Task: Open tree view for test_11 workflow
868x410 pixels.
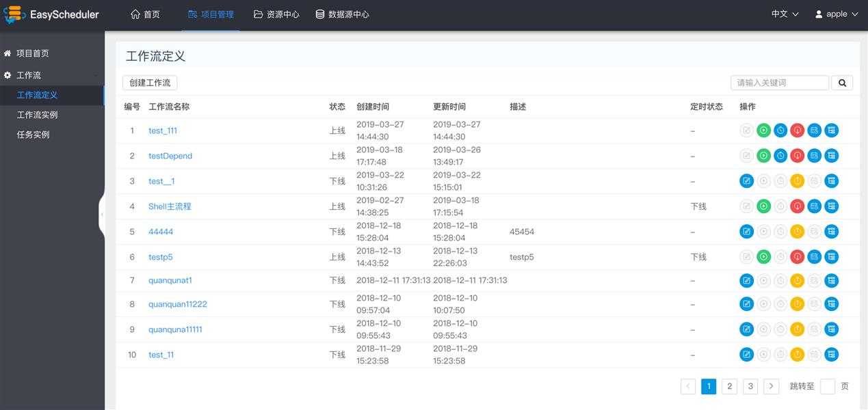Action: click(x=831, y=355)
